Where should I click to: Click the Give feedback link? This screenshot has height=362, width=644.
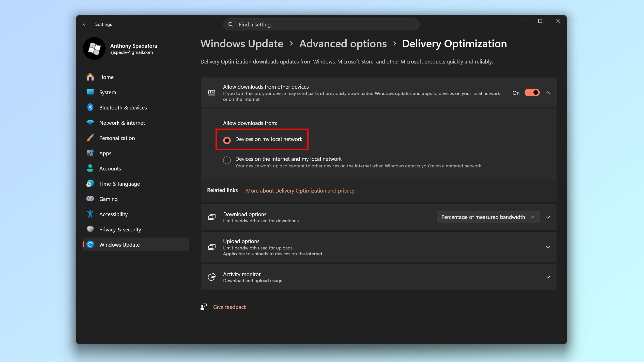click(x=229, y=307)
